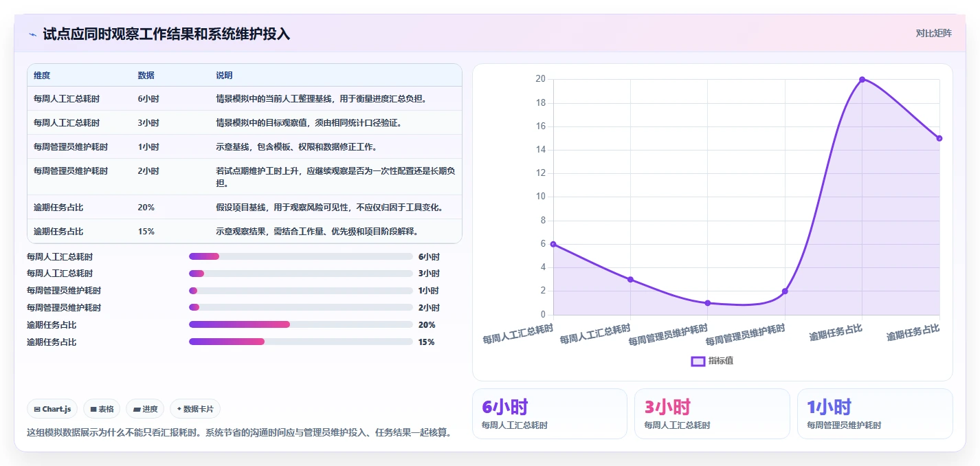Click the progress bar labeled 1小时
This screenshot has height=466, width=980.
pyautogui.click(x=300, y=291)
